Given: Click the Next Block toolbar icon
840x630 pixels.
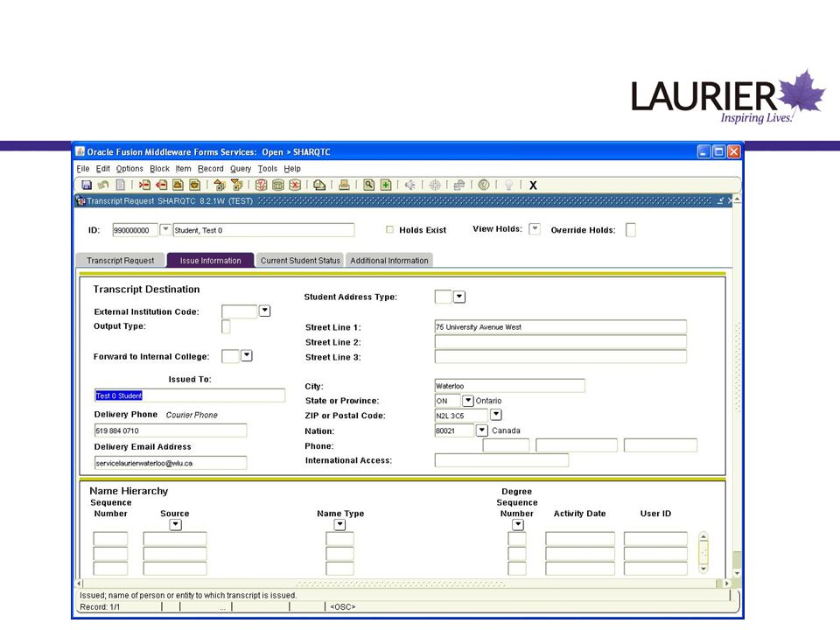Looking at the screenshot, I should [236, 185].
